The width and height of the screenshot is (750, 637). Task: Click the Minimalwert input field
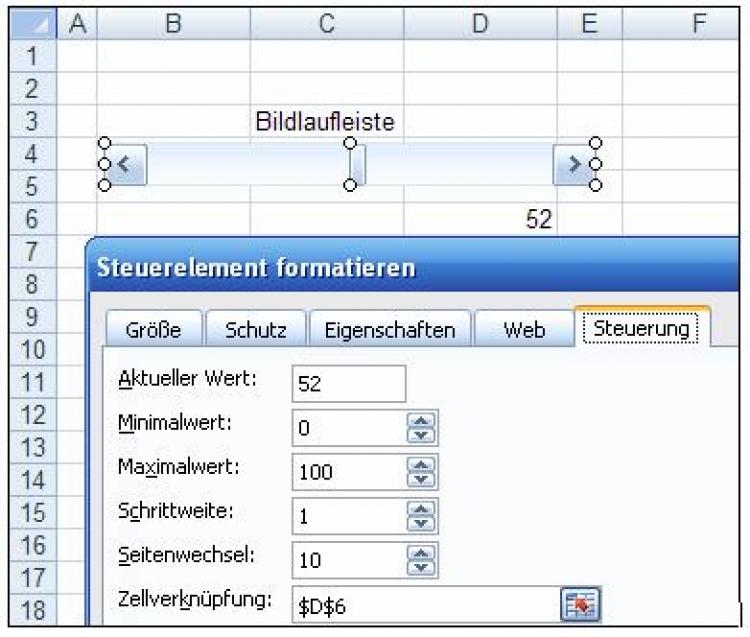347,428
